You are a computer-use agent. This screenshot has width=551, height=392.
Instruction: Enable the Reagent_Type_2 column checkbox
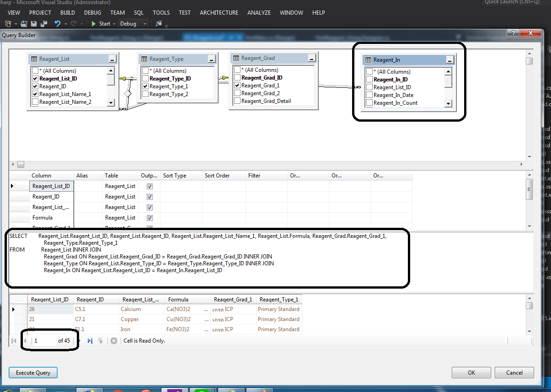145,94
